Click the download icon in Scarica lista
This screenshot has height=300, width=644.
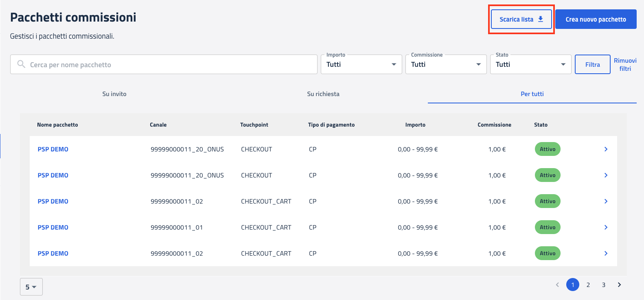(541, 19)
